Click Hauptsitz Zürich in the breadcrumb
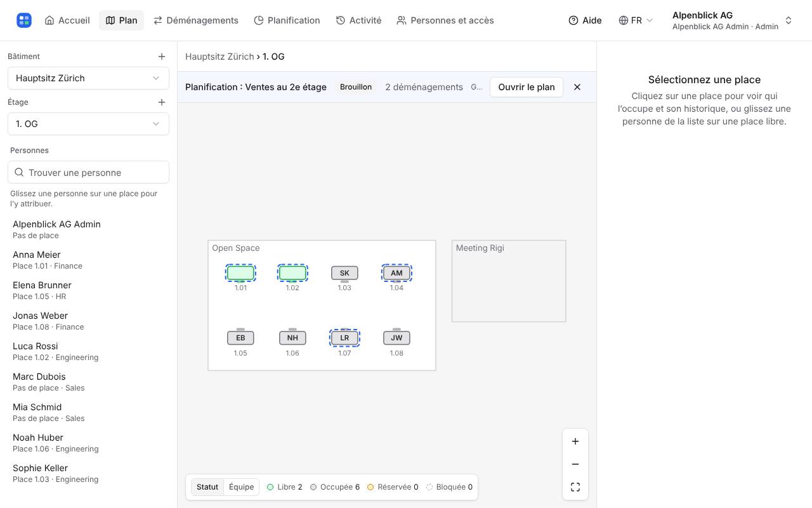The image size is (812, 508). tap(219, 57)
